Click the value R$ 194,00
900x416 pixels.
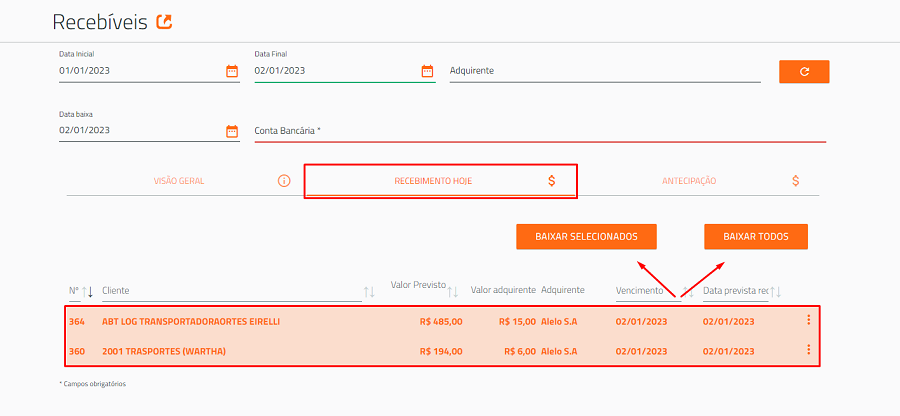coord(440,351)
